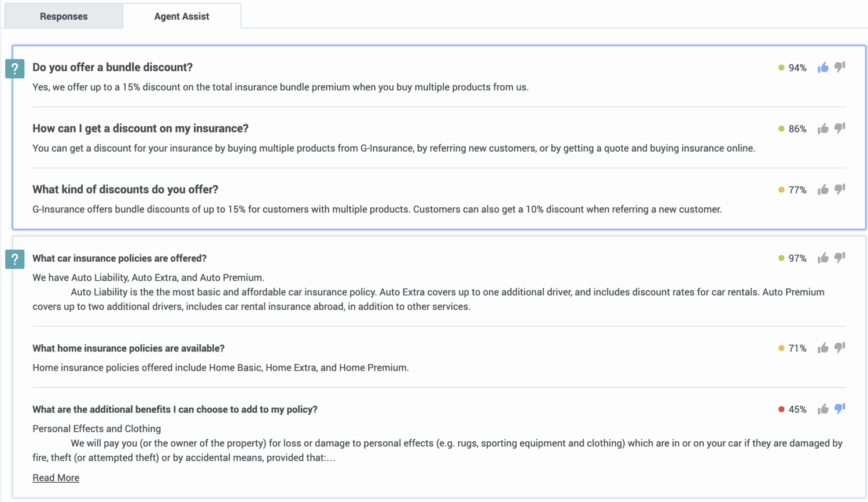The height and width of the screenshot is (502, 868).
Task: Thumbs down the additional benefits answer
Action: pyautogui.click(x=840, y=409)
